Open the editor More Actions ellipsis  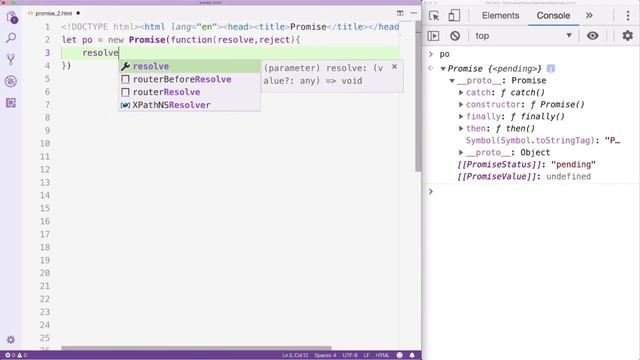[414, 13]
